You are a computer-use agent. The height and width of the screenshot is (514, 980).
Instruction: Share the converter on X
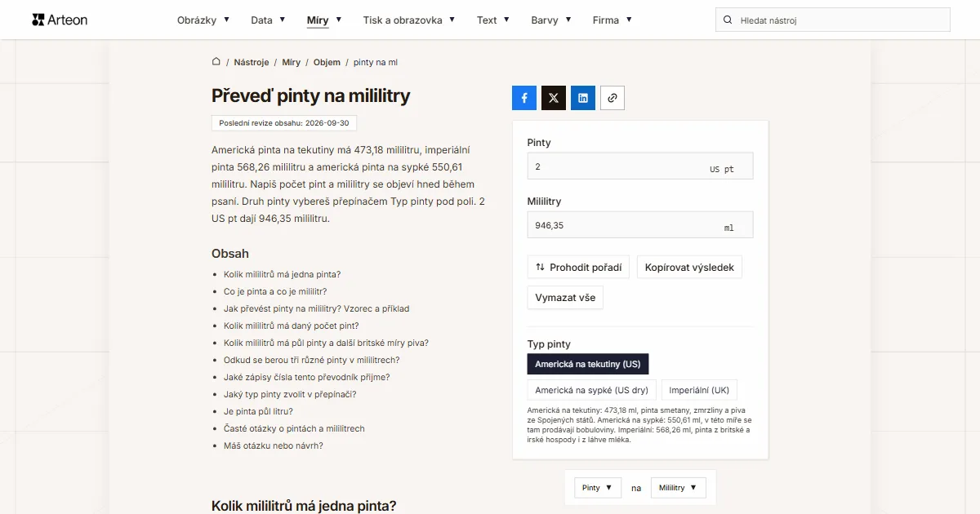point(554,98)
